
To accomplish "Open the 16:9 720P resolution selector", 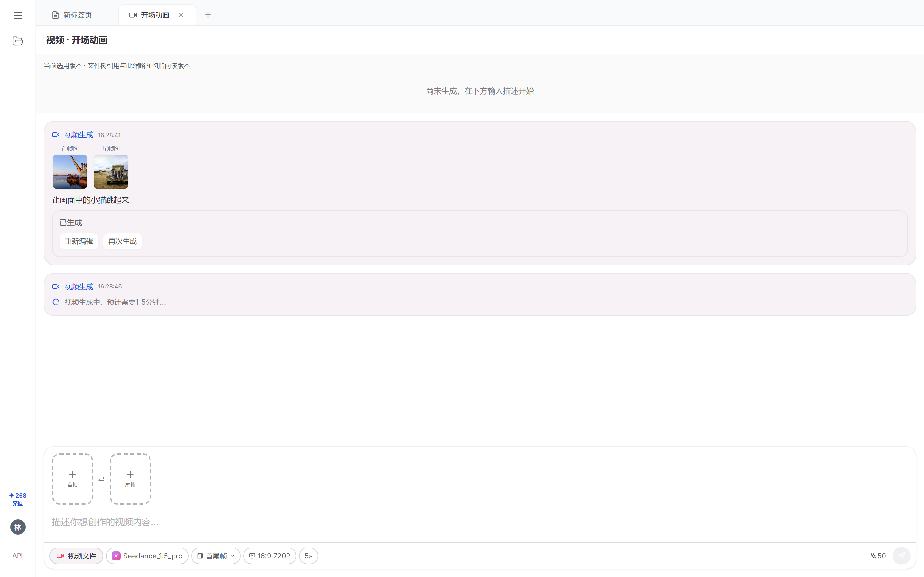I will click(269, 556).
